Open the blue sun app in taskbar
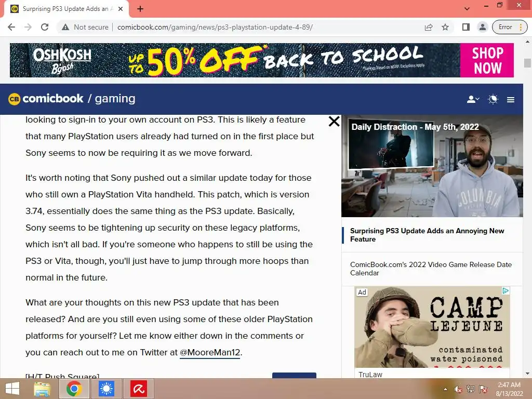The image size is (532, 399). (106, 389)
